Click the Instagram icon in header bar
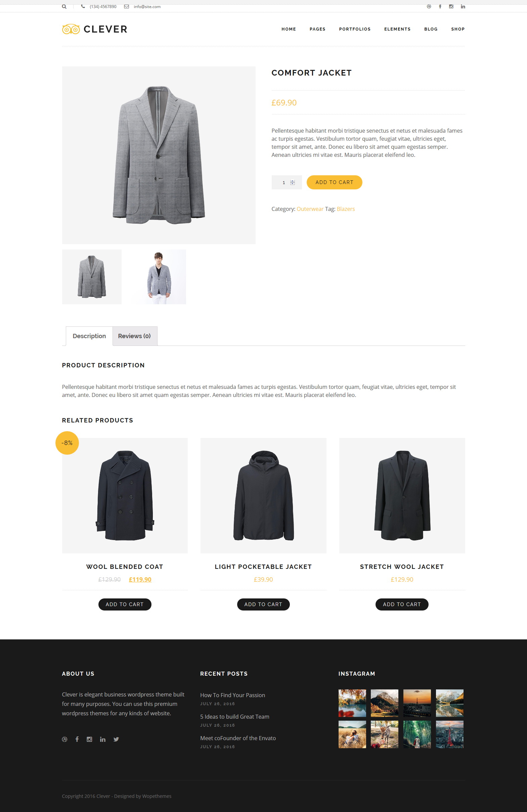The height and width of the screenshot is (812, 527). [451, 6]
